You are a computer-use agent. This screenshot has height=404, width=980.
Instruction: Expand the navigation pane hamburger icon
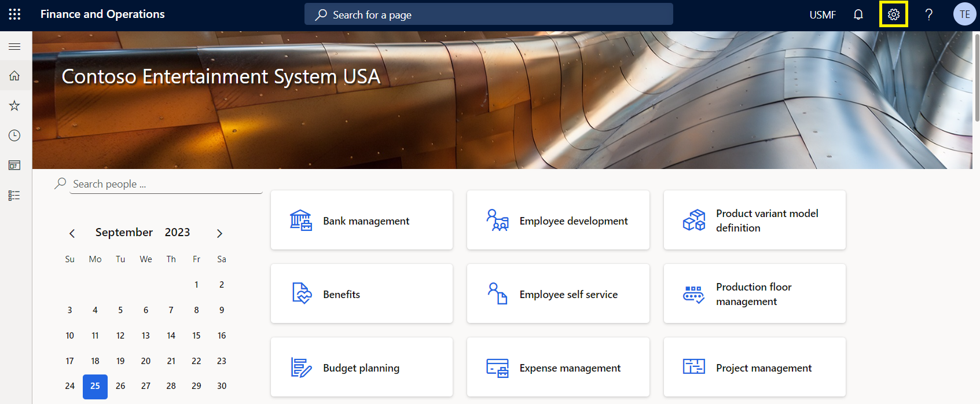click(x=14, y=46)
